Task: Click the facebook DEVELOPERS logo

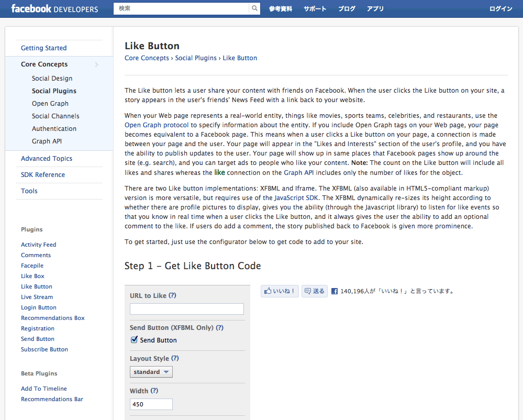Action: click(54, 9)
